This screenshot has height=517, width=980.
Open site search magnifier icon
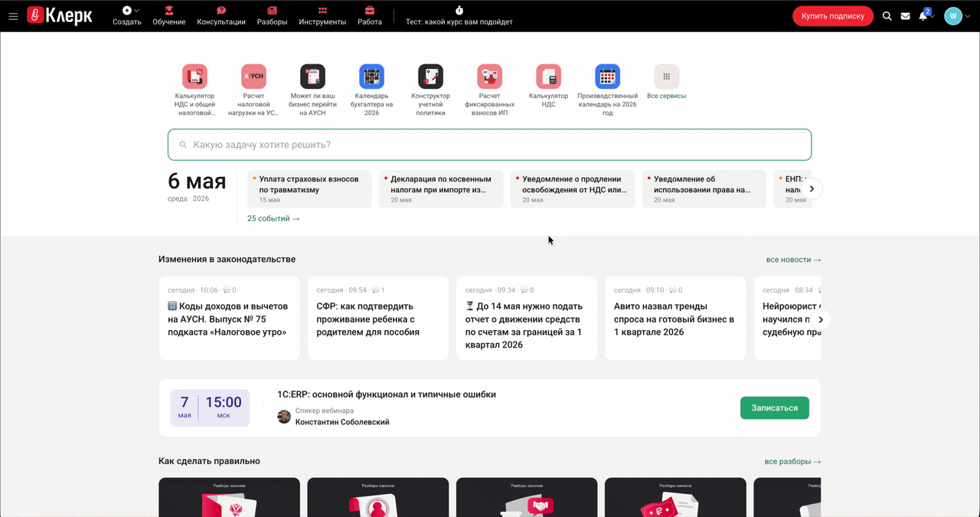pyautogui.click(x=887, y=16)
